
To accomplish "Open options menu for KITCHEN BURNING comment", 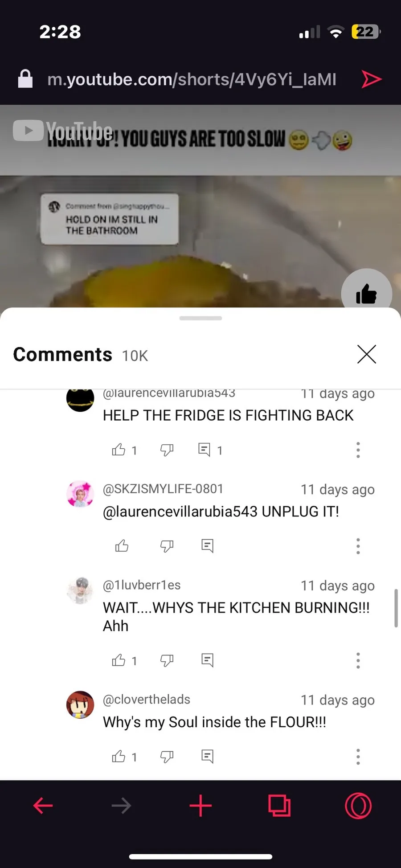I will tap(358, 660).
